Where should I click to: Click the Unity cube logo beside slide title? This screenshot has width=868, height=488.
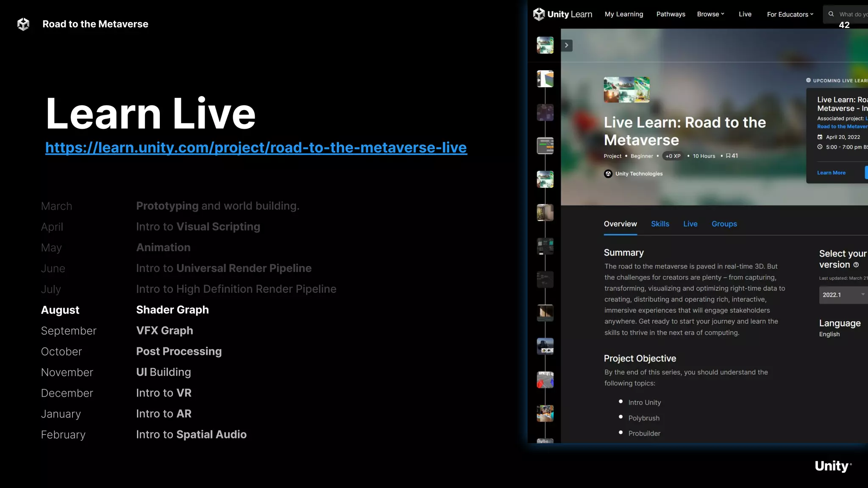pyautogui.click(x=23, y=24)
